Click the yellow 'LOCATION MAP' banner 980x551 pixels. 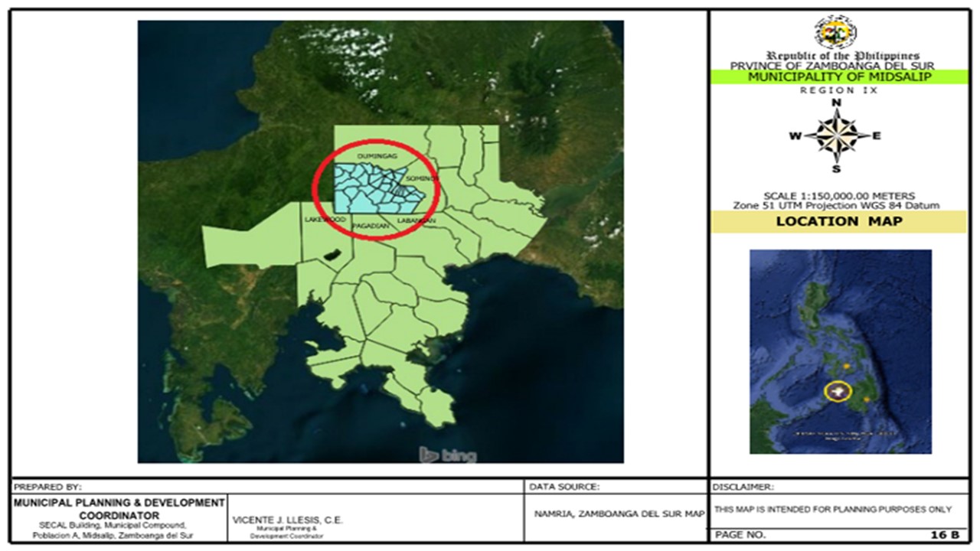[x=839, y=222]
